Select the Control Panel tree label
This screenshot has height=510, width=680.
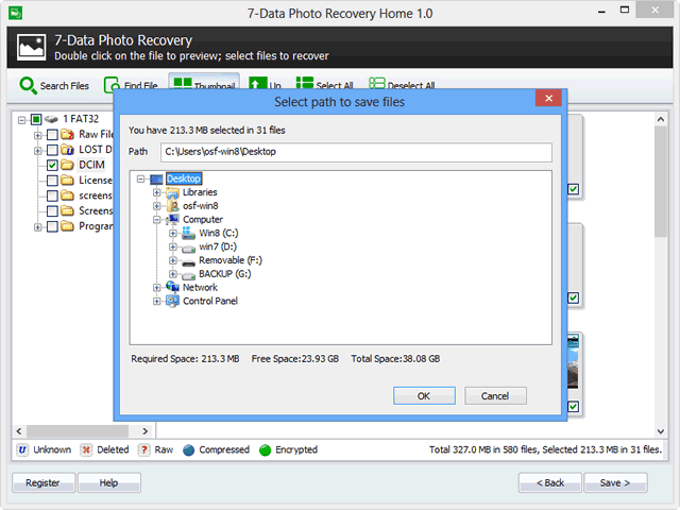coord(210,301)
